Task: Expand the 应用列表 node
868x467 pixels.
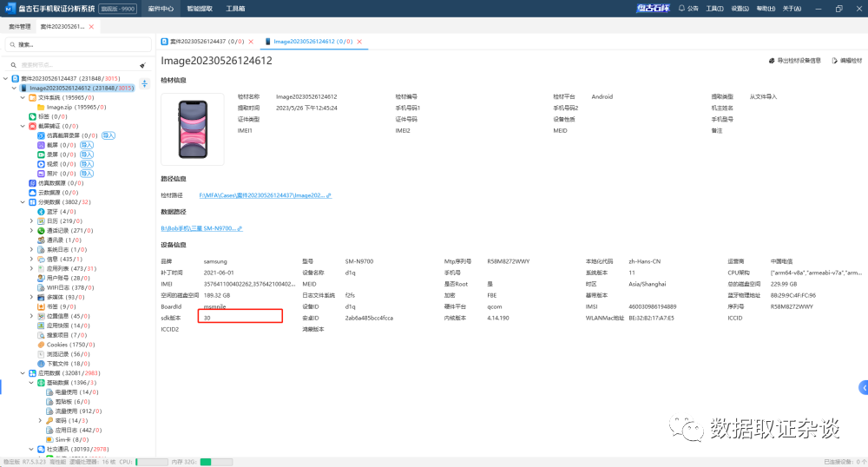Action: [31, 268]
